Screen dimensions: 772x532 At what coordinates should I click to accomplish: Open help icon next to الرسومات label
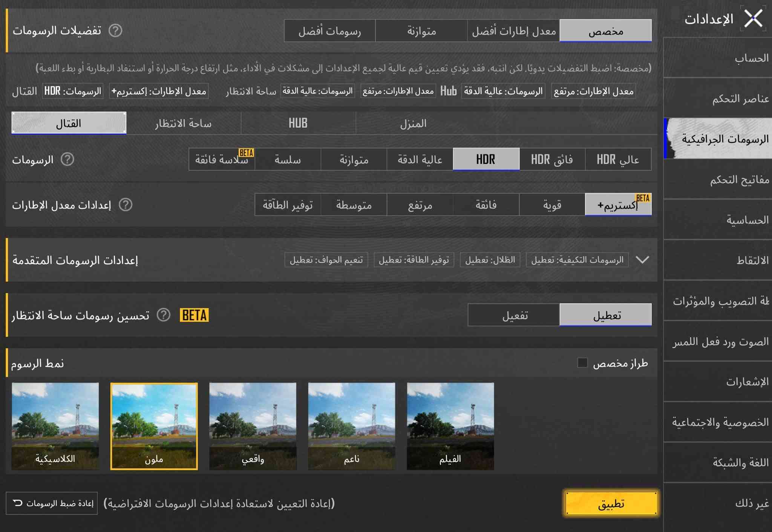click(67, 159)
